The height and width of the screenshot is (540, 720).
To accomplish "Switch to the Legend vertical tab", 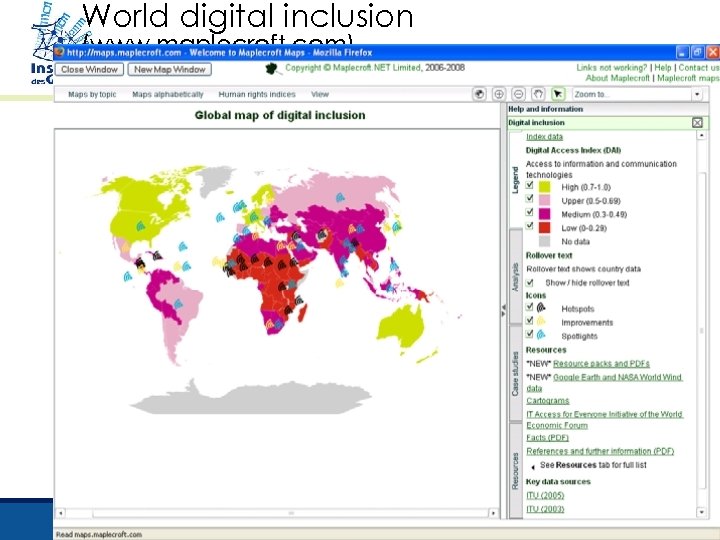I will point(515,180).
